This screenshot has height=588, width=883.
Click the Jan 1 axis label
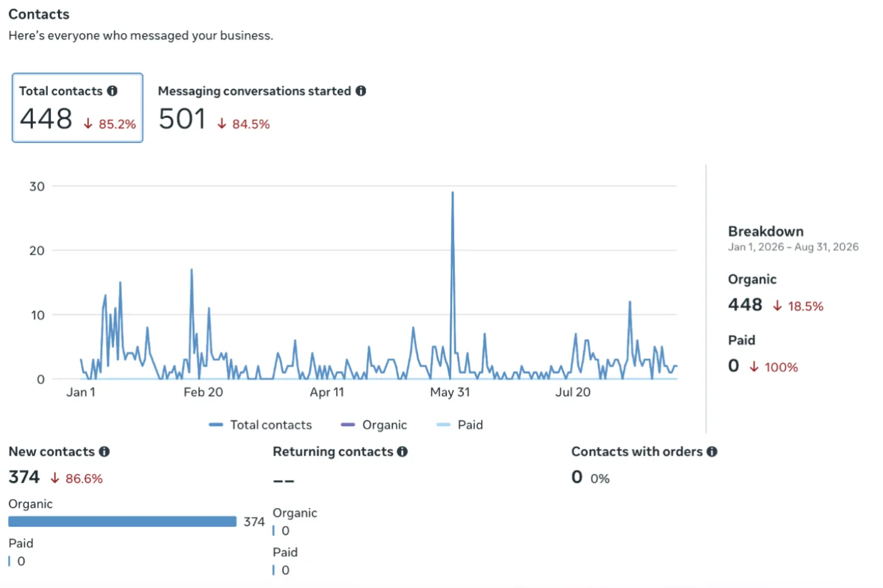click(81, 392)
